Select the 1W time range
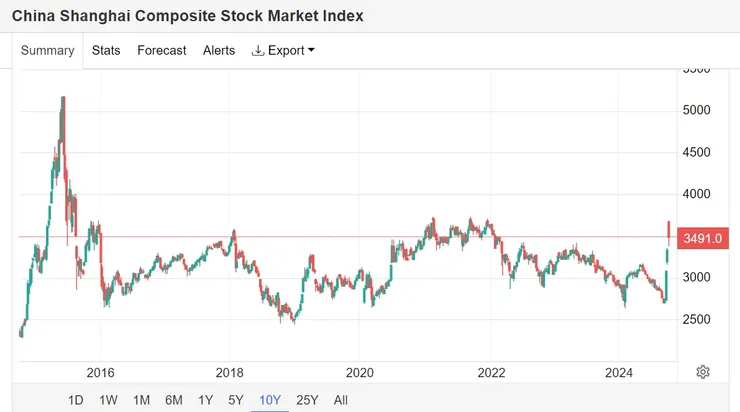The height and width of the screenshot is (412, 740). point(108,400)
